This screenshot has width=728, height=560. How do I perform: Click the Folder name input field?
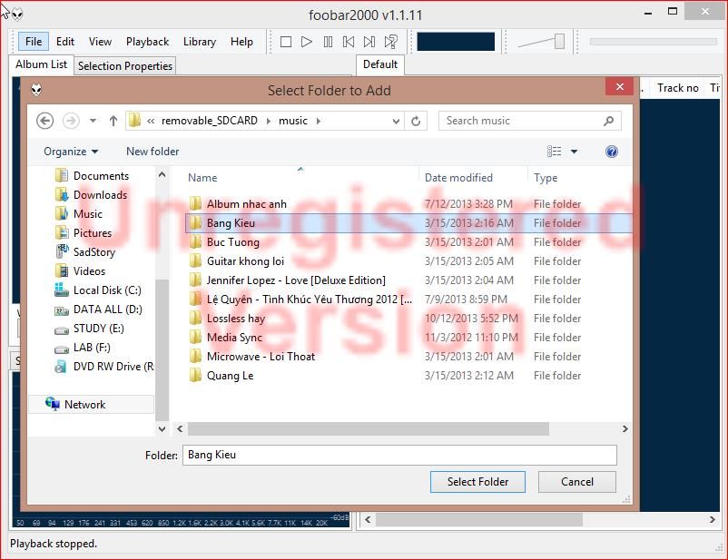[399, 455]
